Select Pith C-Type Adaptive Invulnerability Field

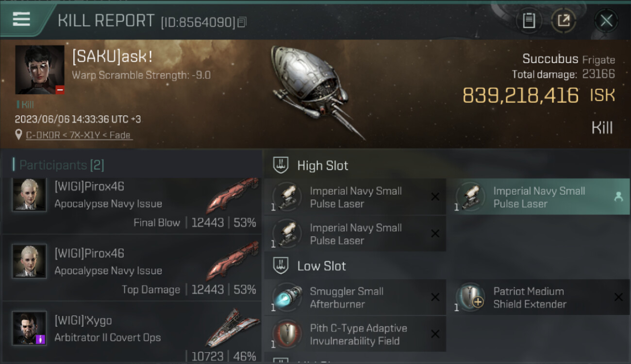[x=355, y=334]
